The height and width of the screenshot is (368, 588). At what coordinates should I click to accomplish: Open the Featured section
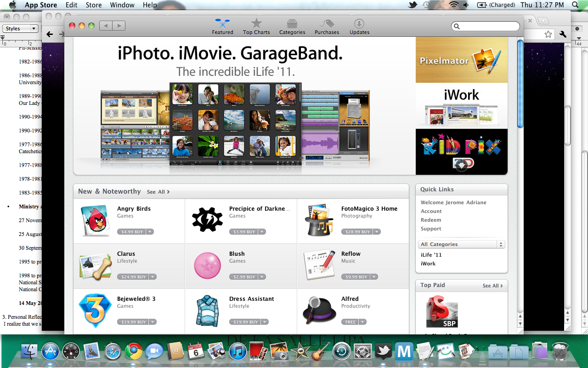222,27
